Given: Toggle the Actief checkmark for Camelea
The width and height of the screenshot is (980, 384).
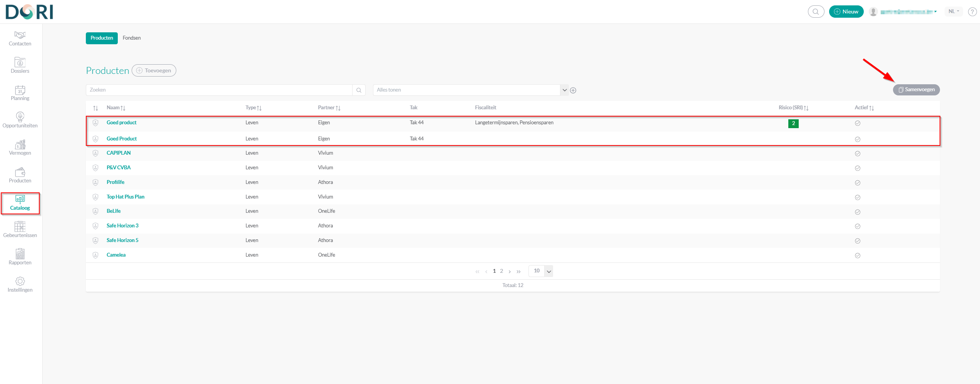Looking at the screenshot, I should (858, 255).
